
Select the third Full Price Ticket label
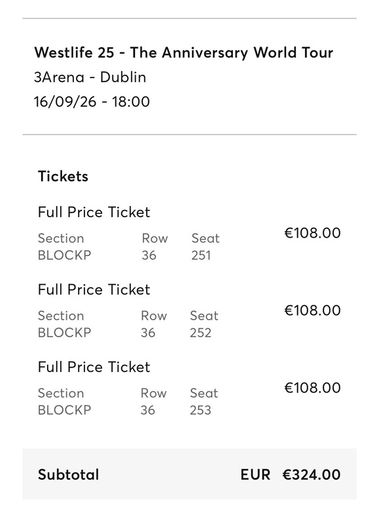point(94,367)
